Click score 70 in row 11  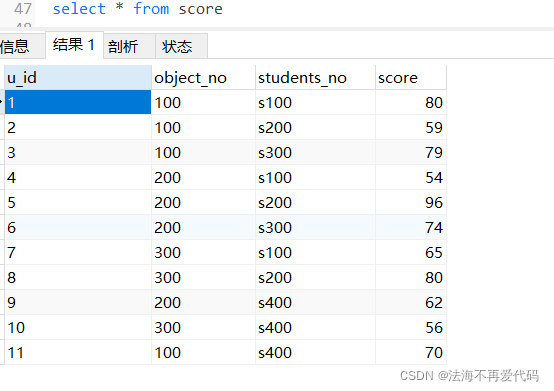point(411,353)
